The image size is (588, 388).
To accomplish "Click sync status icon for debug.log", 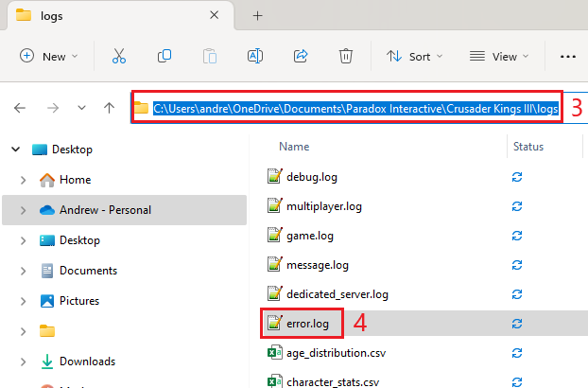I will [x=517, y=177].
